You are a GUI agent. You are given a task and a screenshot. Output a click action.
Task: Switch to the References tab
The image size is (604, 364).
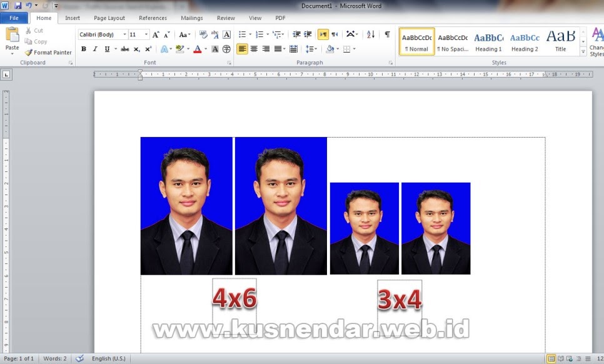(153, 18)
